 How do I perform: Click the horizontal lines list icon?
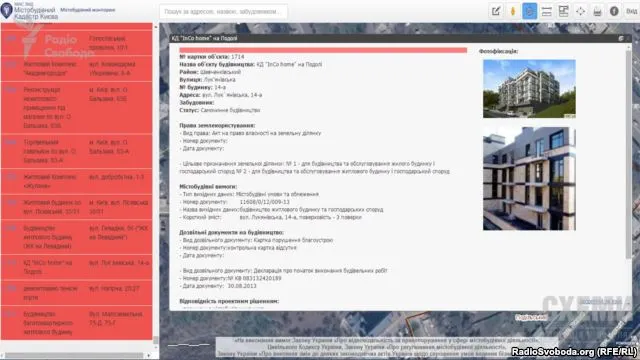pyautogui.click(x=547, y=11)
